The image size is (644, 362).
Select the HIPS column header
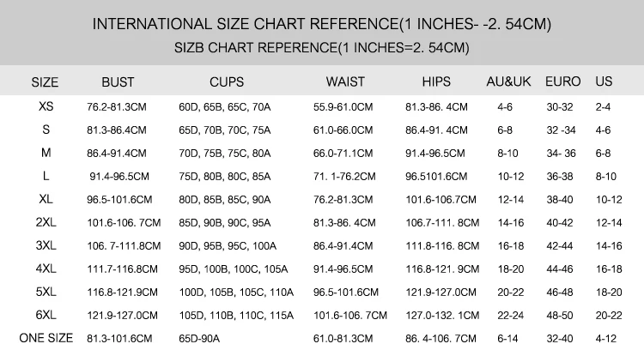436,81
